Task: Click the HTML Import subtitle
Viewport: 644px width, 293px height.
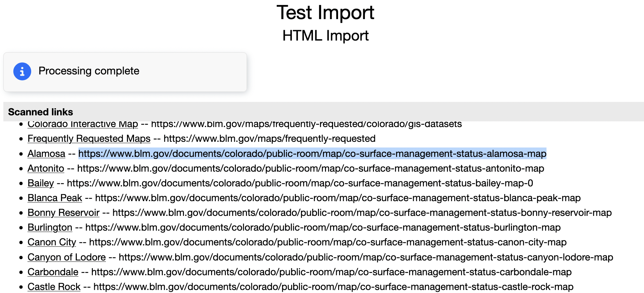Action: click(x=325, y=36)
